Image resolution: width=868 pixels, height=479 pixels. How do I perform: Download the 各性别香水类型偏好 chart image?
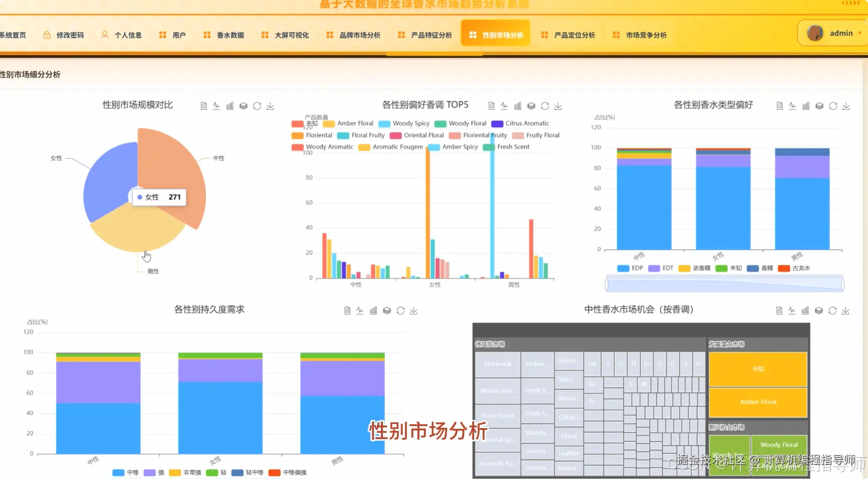pos(846,105)
